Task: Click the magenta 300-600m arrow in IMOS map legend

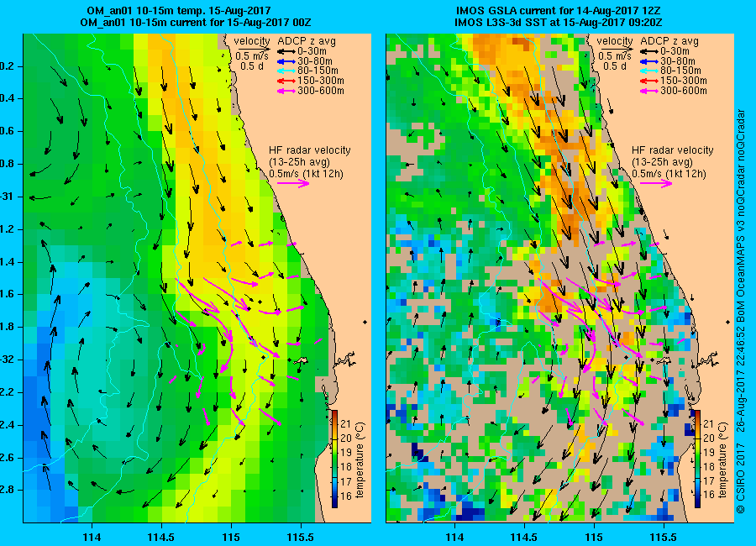Action: 649,91
